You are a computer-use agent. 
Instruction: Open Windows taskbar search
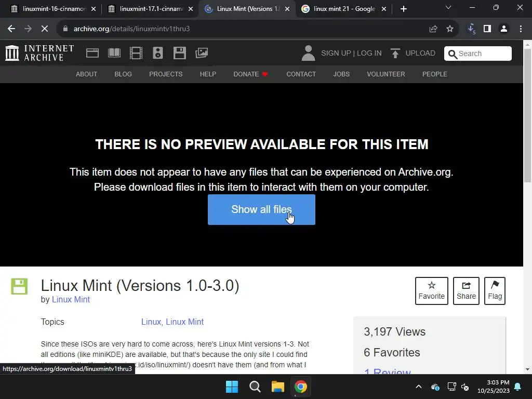[255, 387]
